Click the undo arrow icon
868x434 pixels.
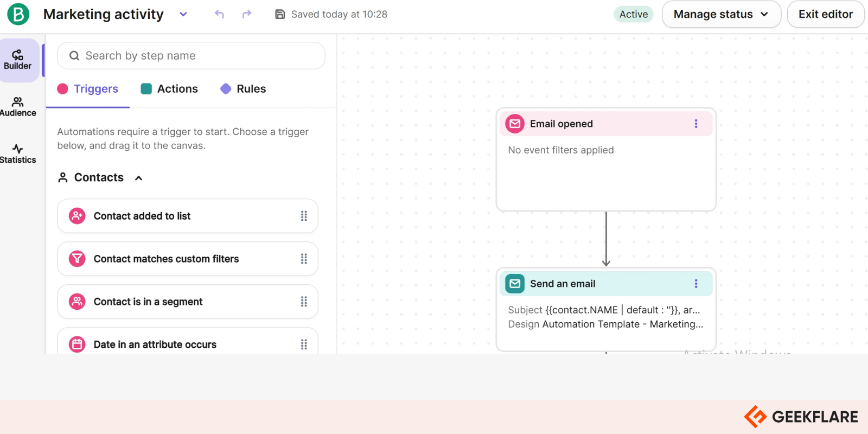(x=219, y=14)
